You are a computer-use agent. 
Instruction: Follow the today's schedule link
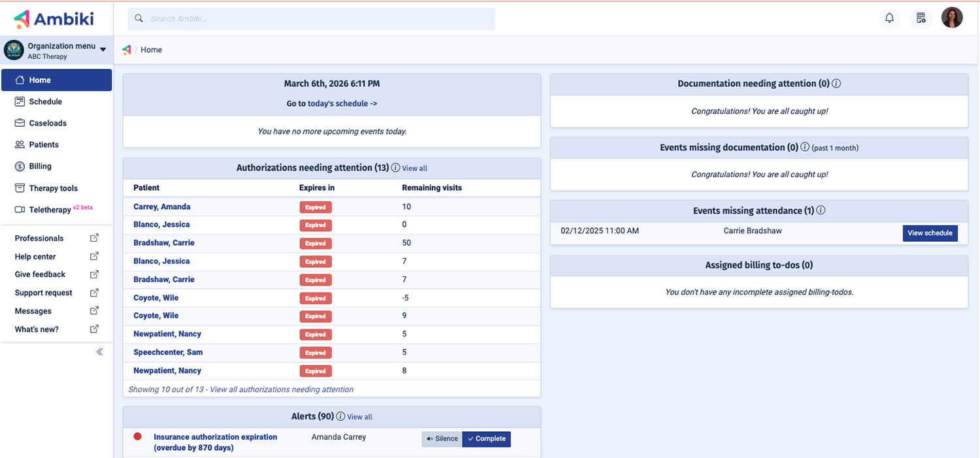pyautogui.click(x=342, y=103)
